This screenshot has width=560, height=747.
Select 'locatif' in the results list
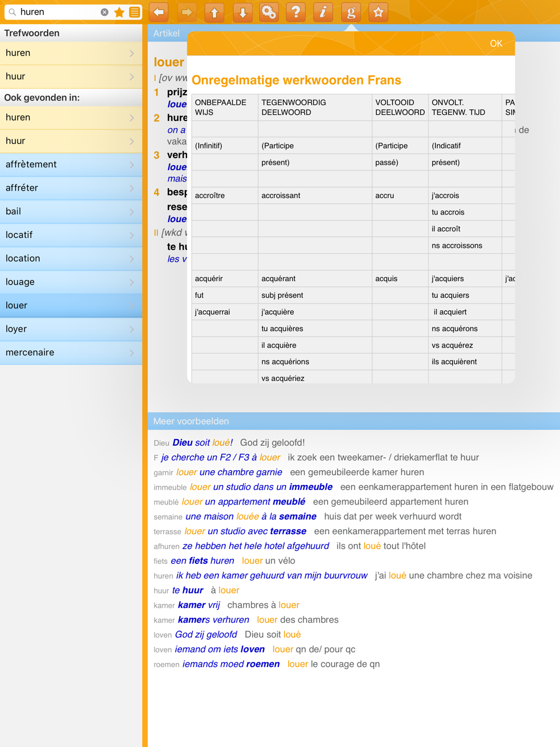coord(71,235)
